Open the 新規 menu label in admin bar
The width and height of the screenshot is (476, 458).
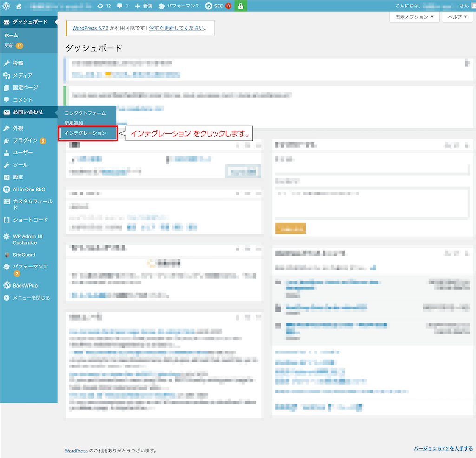(x=148, y=6)
